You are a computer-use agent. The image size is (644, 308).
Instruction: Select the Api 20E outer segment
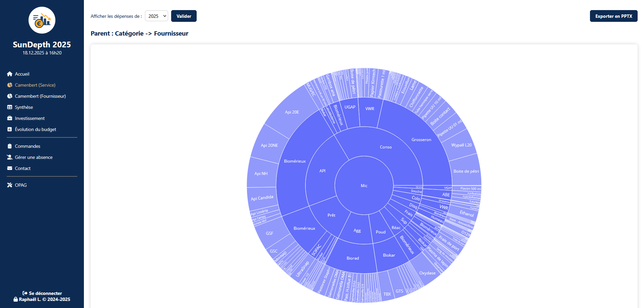292,112
